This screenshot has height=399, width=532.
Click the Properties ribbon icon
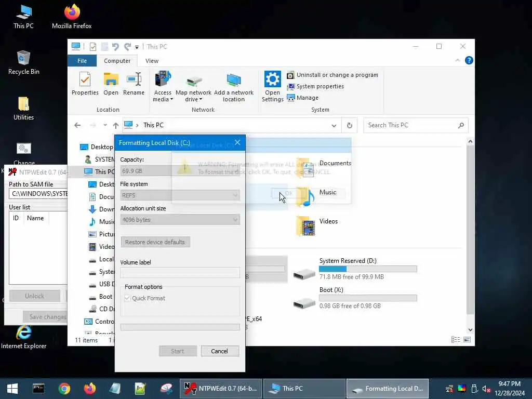(x=85, y=84)
